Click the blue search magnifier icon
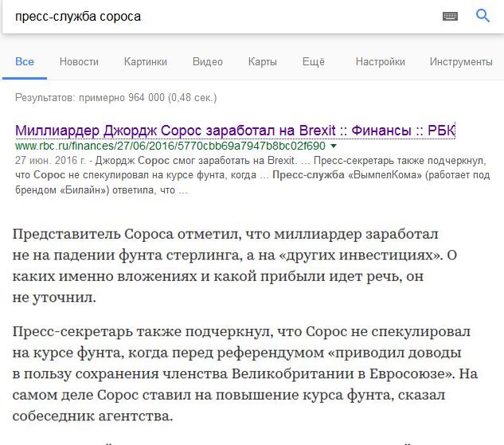This screenshot has width=504, height=445. point(483,16)
